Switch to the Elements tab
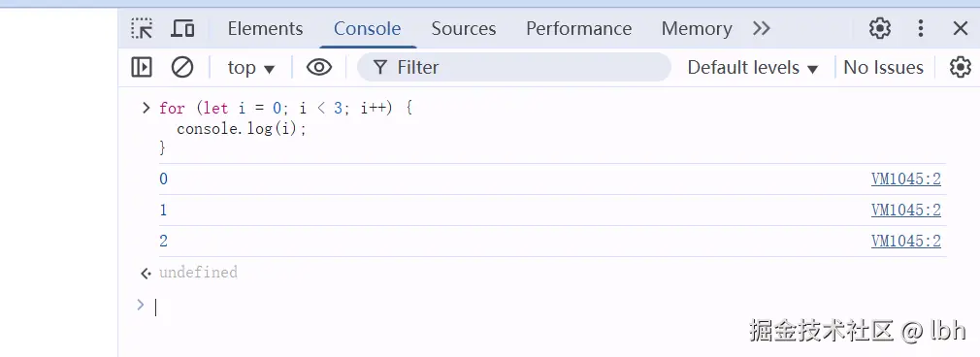Image resolution: width=980 pixels, height=357 pixels. tap(265, 28)
